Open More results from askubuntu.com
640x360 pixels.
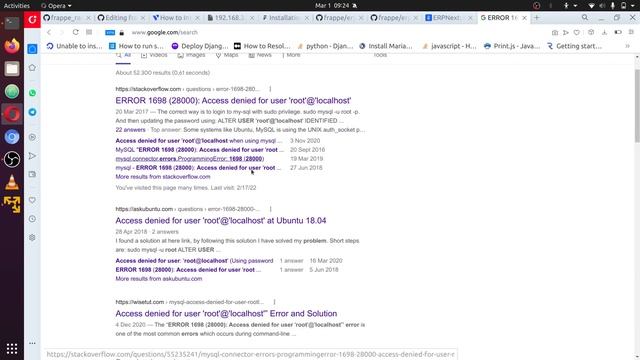159,279
